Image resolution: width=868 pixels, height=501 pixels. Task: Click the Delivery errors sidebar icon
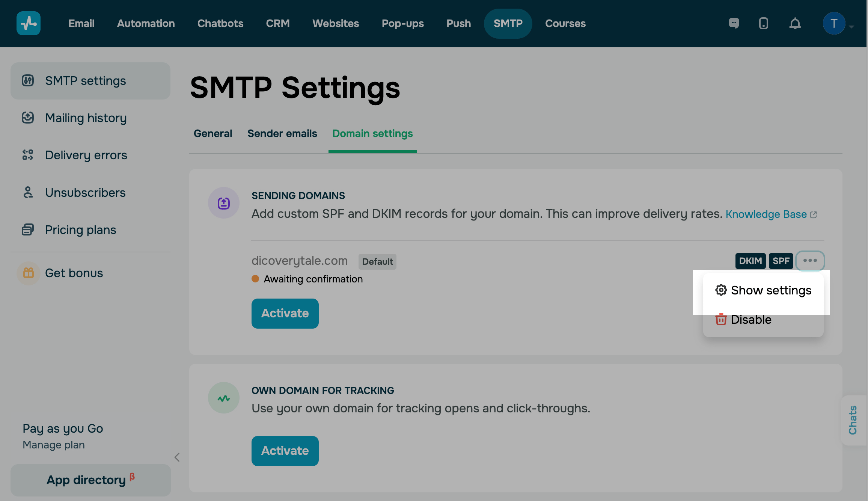28,155
